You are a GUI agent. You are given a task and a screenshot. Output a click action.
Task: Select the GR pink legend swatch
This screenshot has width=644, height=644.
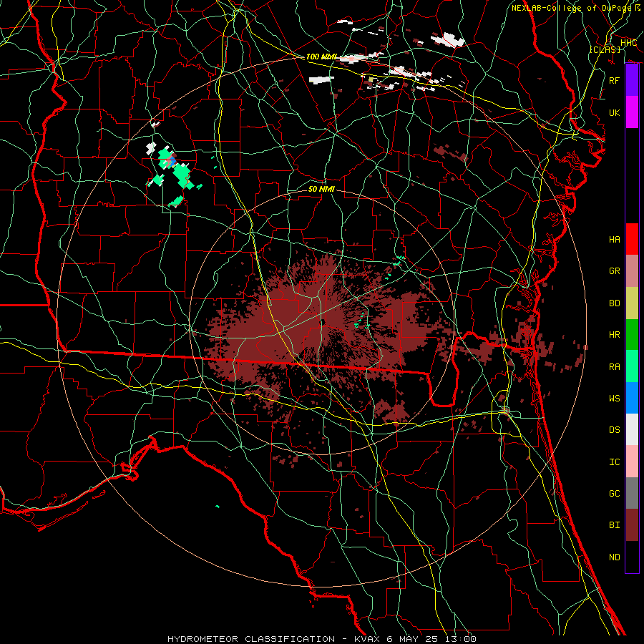tap(632, 270)
